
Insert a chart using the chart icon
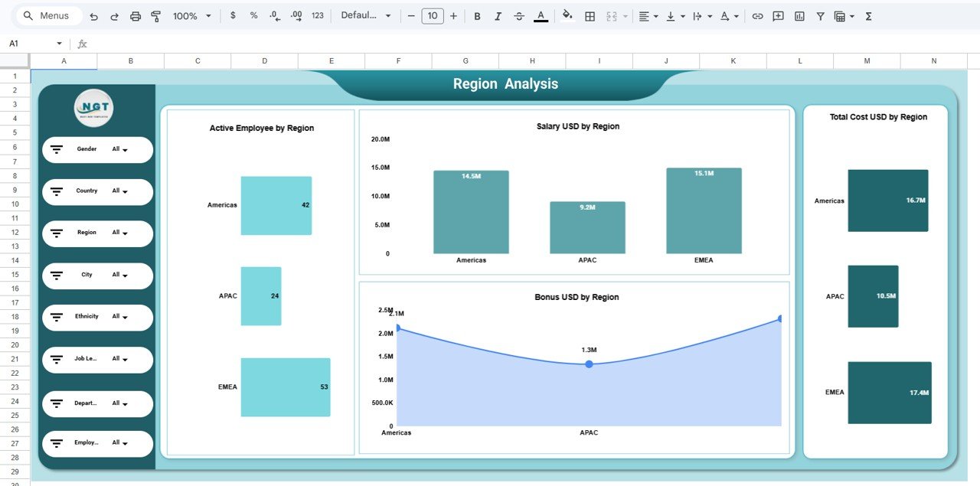(799, 16)
